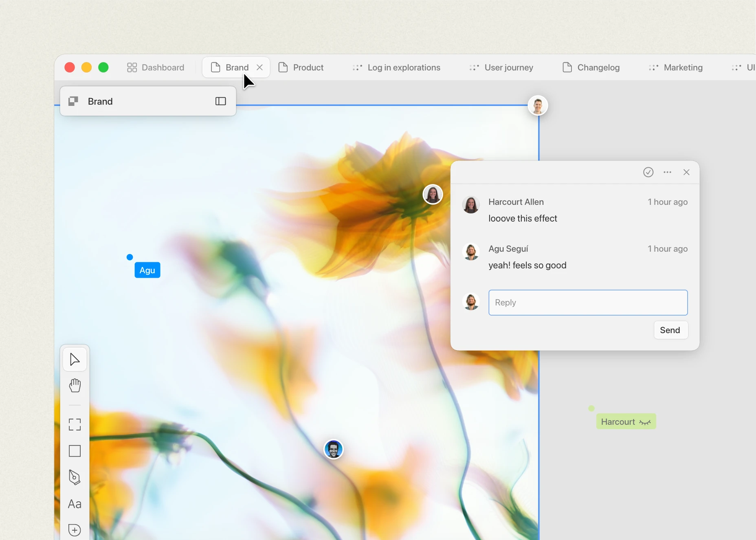This screenshot has width=756, height=540.
Task: Click the Send button
Action: click(670, 330)
